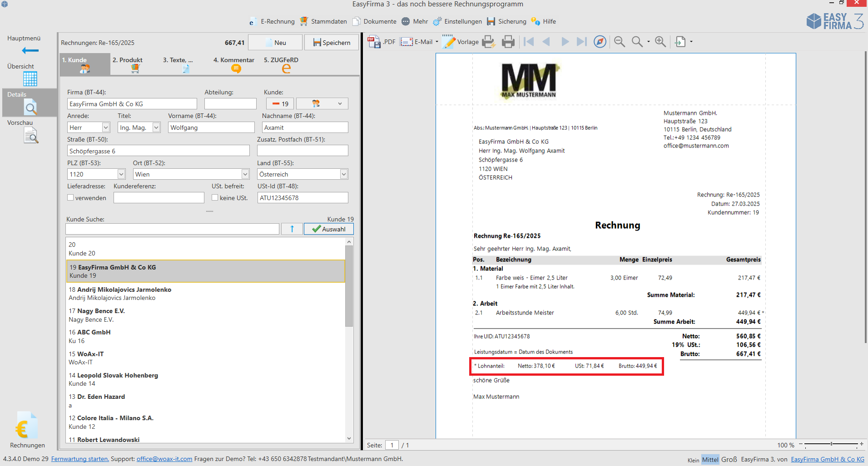Image resolution: width=868 pixels, height=466 pixels.
Task: Select Groß font size option
Action: click(x=729, y=459)
